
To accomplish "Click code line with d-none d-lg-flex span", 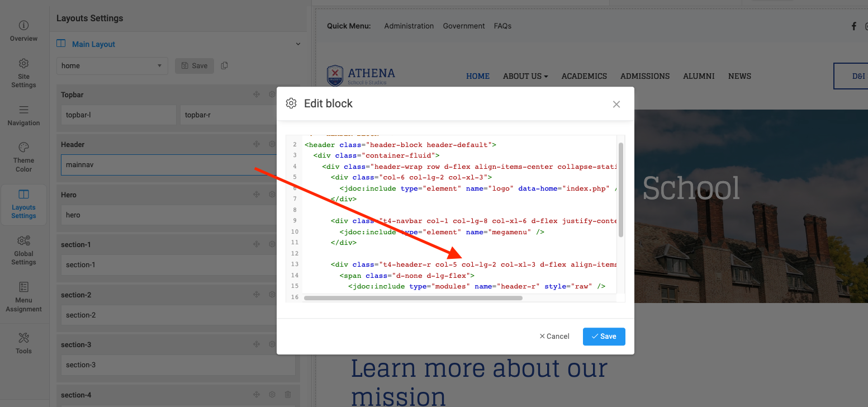I will [x=407, y=276].
